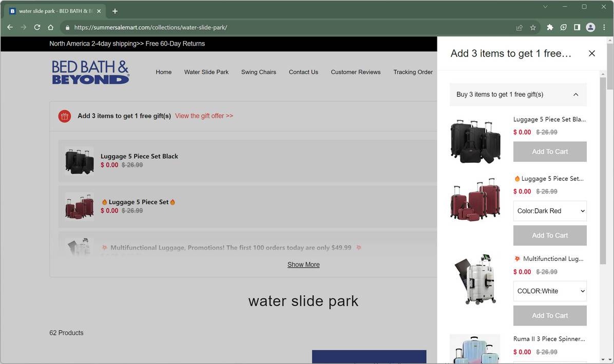Click the white multifunctional luggage thumbnail

point(475,279)
